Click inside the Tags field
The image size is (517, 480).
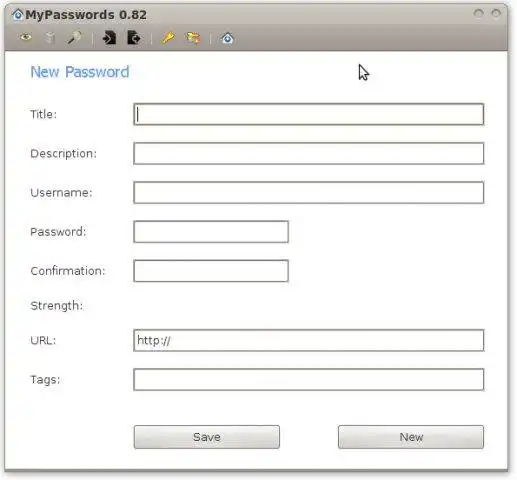pyautogui.click(x=309, y=379)
